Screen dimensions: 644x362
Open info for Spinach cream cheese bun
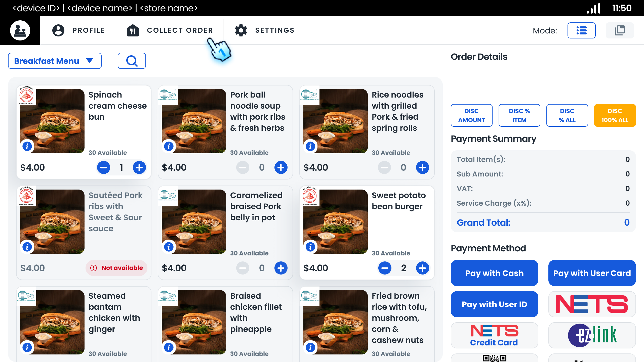(x=27, y=146)
